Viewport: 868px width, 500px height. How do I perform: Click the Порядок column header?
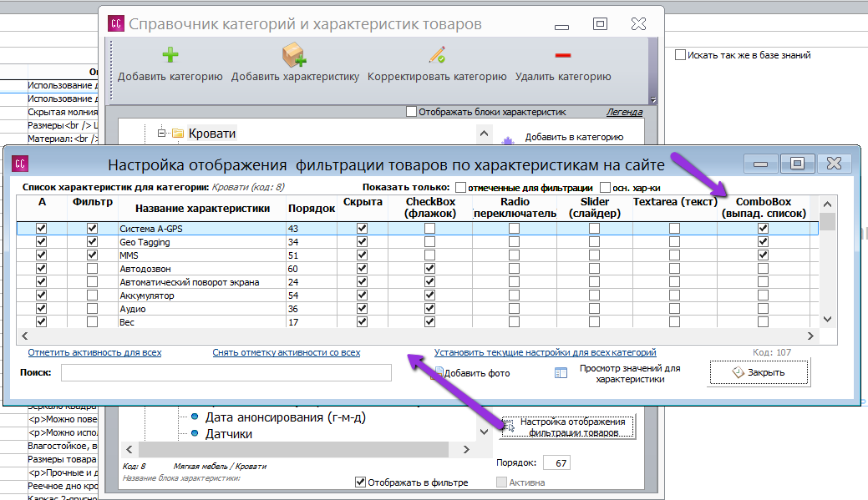click(x=312, y=209)
